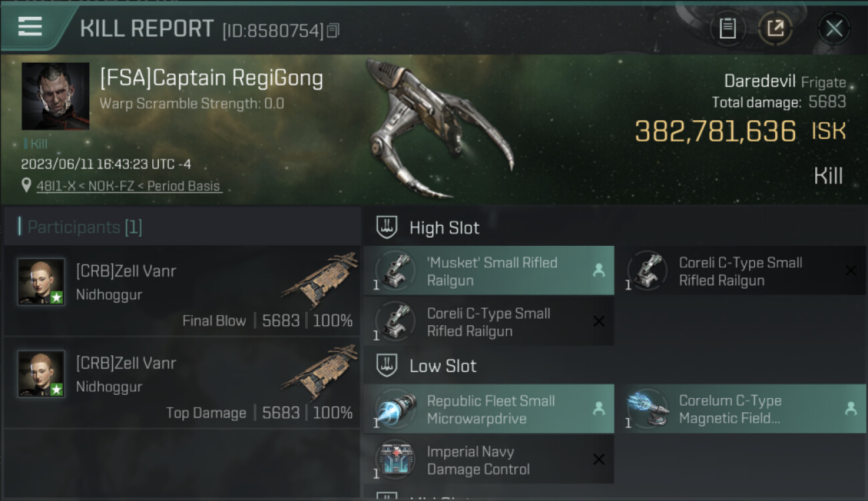Open the clipboard report icon
The width and height of the screenshot is (868, 501).
coord(728,29)
